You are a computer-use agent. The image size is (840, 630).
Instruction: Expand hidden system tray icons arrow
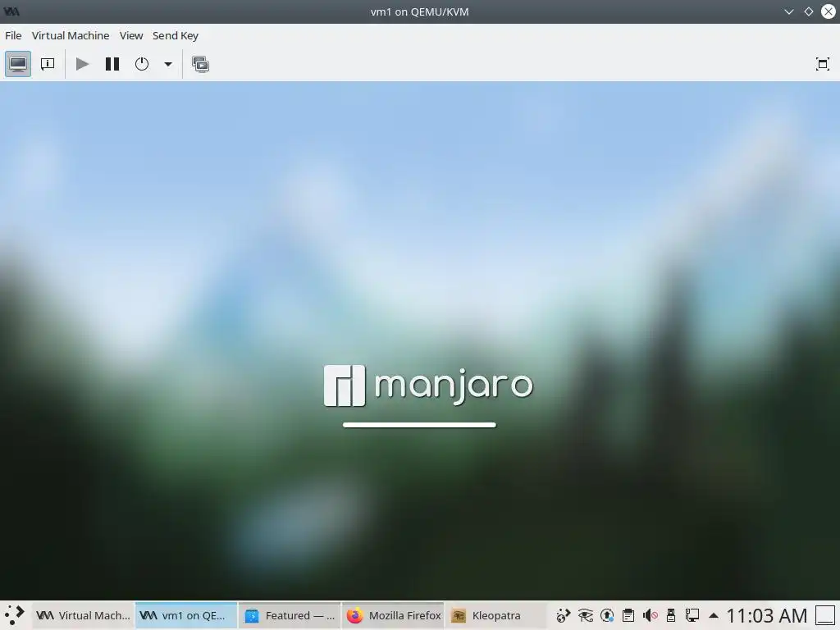[x=713, y=615]
